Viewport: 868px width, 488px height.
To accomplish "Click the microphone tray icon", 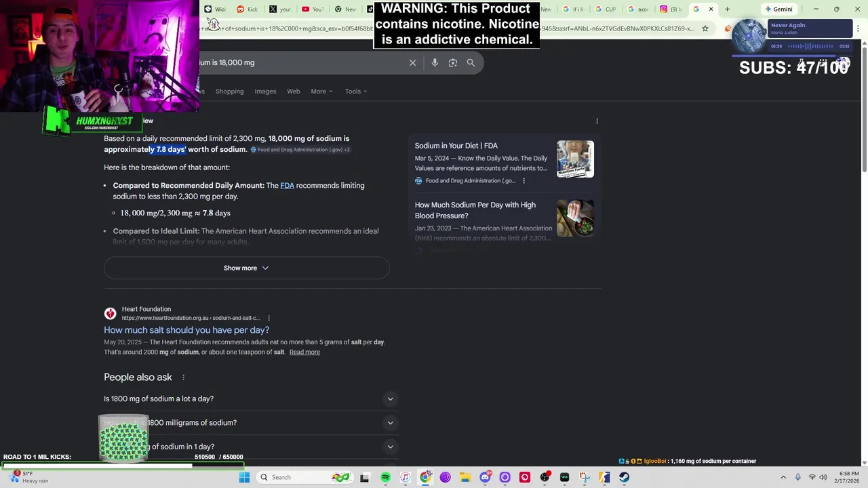I will coord(797,477).
